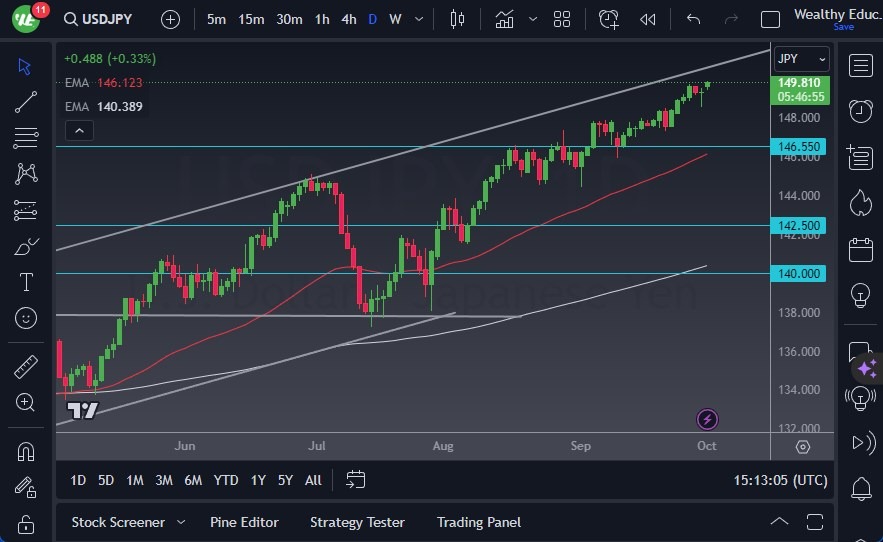
Task: Open the candlestick chart style picker
Action: [458, 19]
